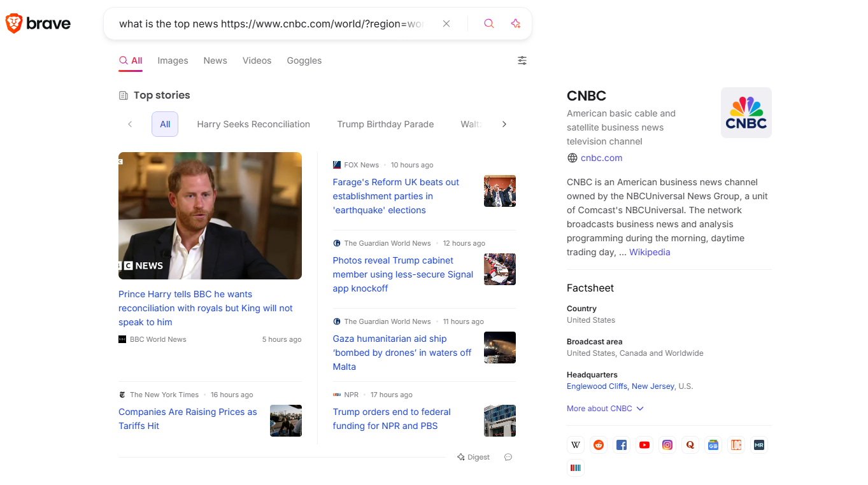Ask AI using the sparkle icon
Screen dimensions: 868x485
tap(516, 24)
